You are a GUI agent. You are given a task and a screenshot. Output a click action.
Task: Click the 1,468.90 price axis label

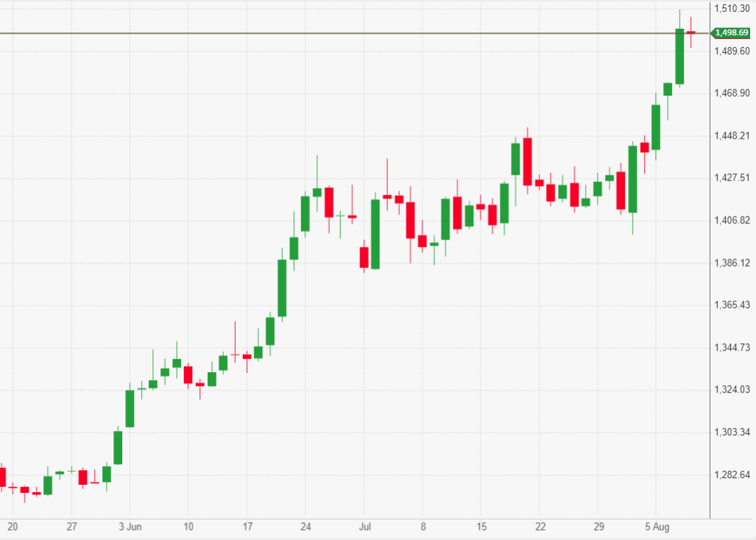(x=732, y=93)
